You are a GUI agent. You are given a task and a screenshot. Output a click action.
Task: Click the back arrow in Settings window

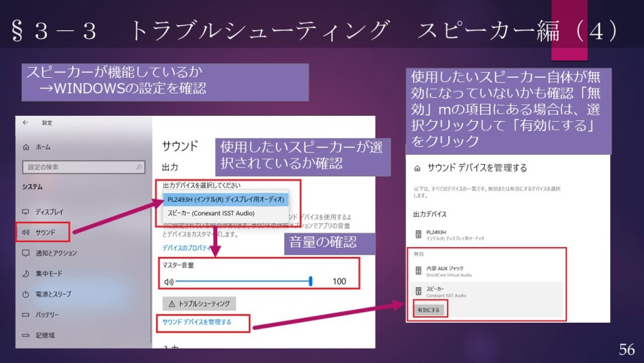click(26, 123)
